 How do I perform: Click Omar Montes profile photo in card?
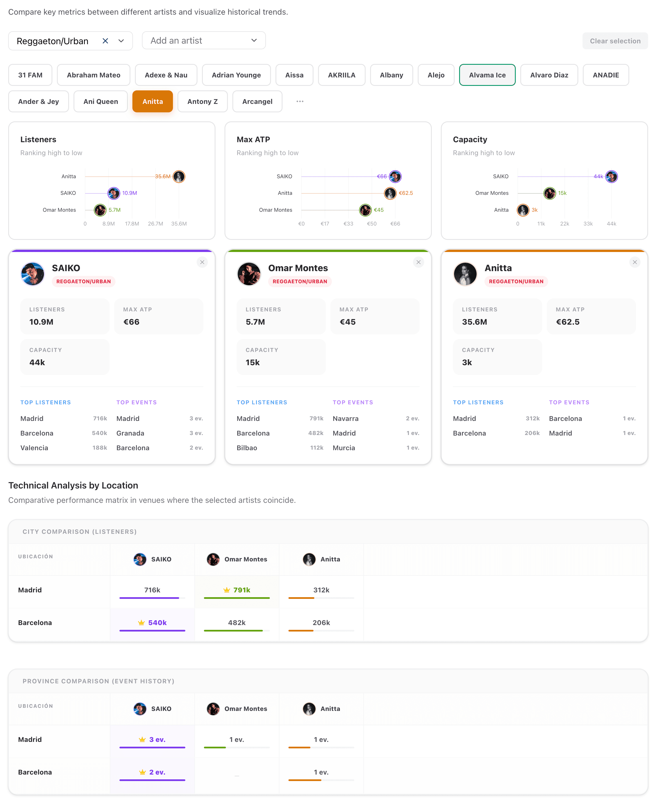tap(249, 274)
